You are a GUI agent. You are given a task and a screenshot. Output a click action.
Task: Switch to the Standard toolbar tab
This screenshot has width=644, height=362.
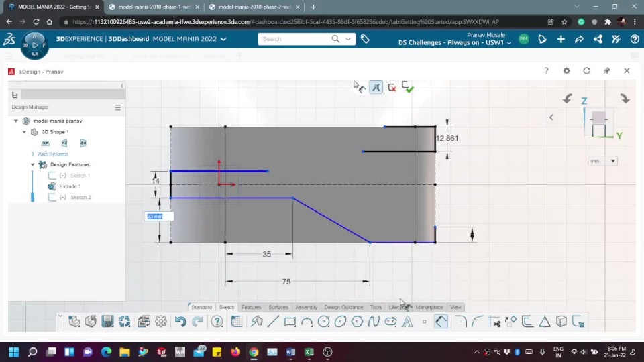coord(202,307)
